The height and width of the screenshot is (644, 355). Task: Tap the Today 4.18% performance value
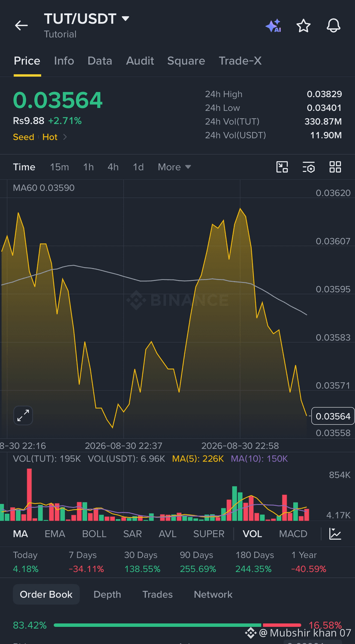pos(26,569)
